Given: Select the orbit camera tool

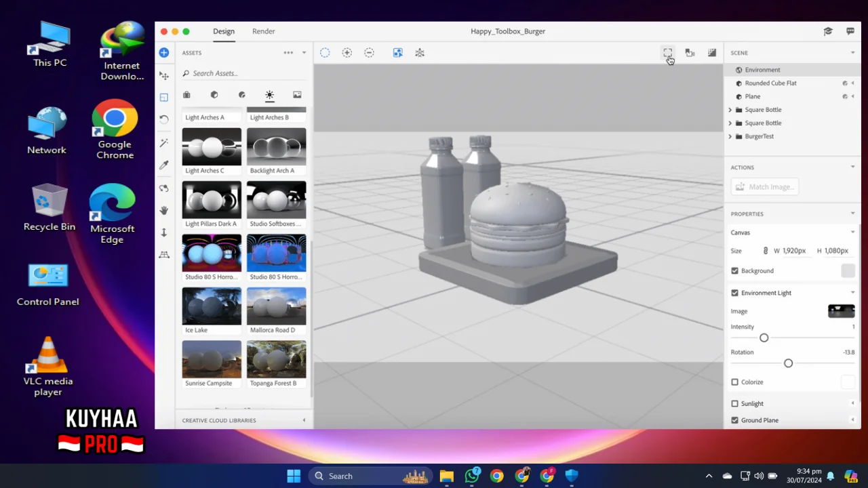Looking at the screenshot, I should [164, 188].
